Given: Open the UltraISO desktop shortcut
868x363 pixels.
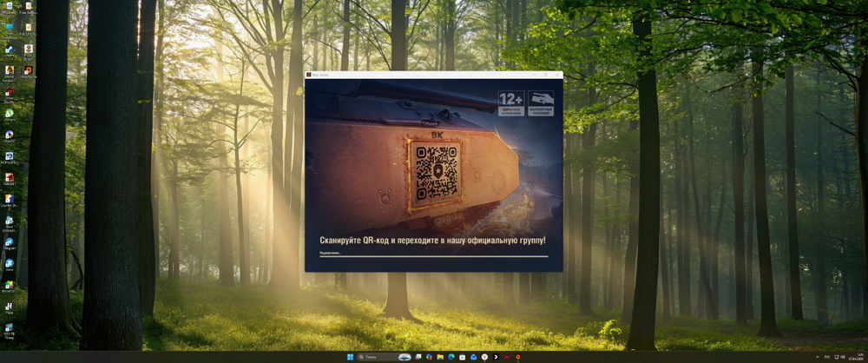Looking at the screenshot, I should (10, 136).
